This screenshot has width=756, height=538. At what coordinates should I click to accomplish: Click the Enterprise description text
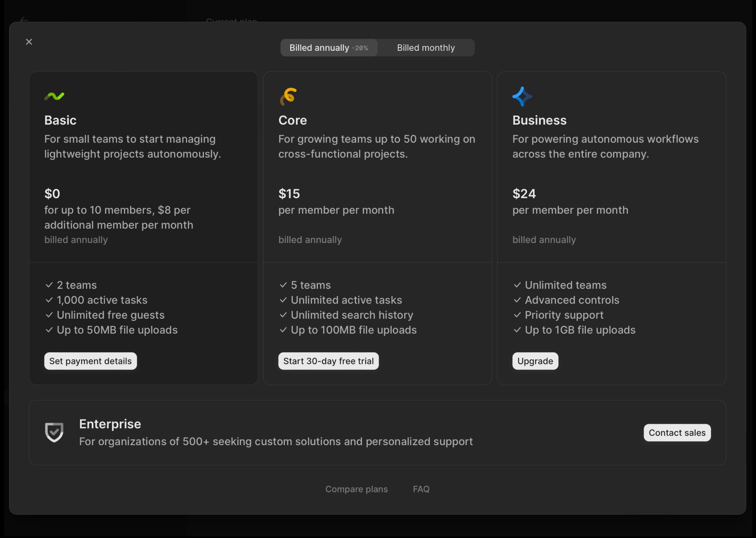276,442
